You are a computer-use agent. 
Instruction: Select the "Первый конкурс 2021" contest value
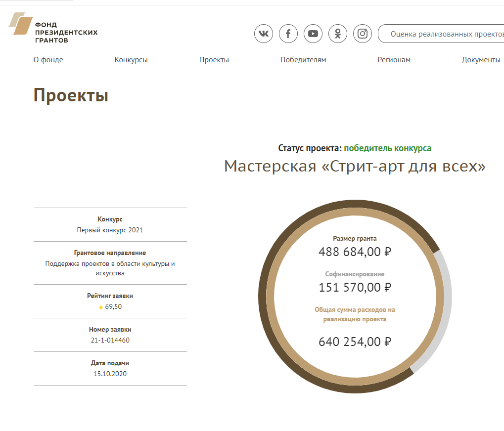coord(110,230)
